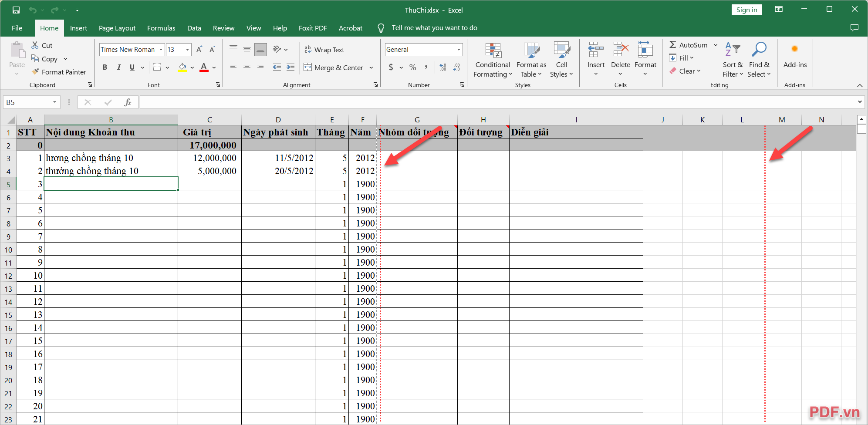Screen dimensions: 868x425
Task: Increase font size with the larger A
Action: (199, 49)
